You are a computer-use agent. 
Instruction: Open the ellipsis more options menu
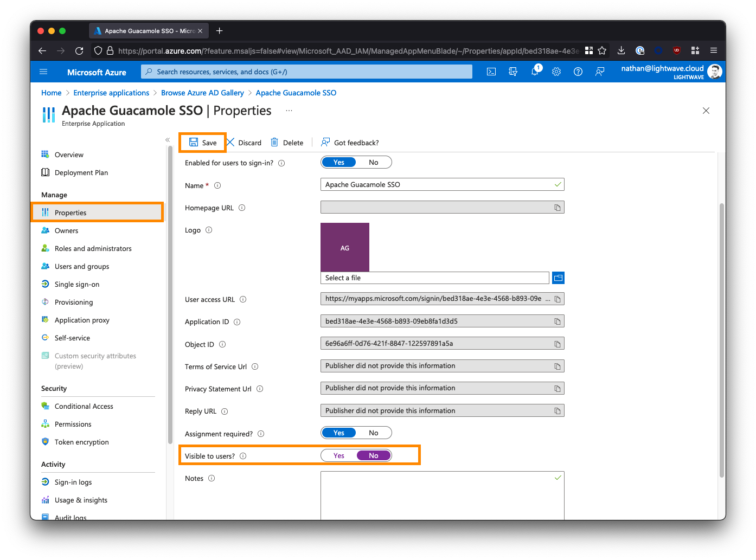tap(289, 111)
